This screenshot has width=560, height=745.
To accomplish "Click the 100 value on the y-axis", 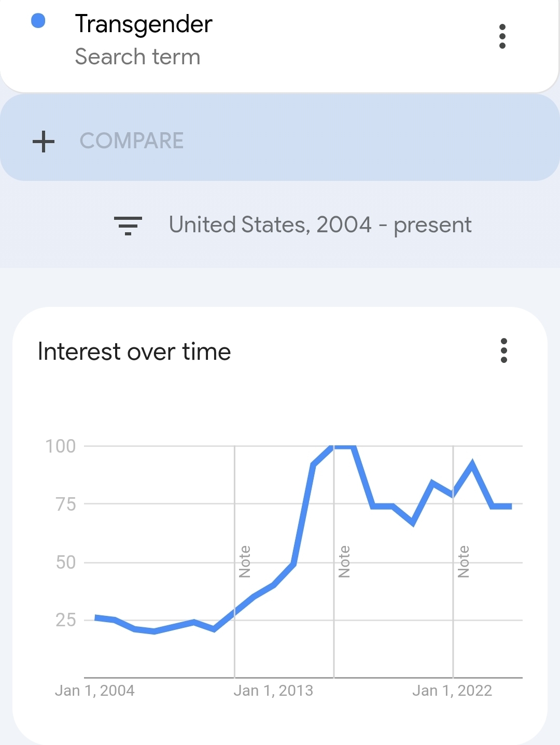I will [61, 446].
